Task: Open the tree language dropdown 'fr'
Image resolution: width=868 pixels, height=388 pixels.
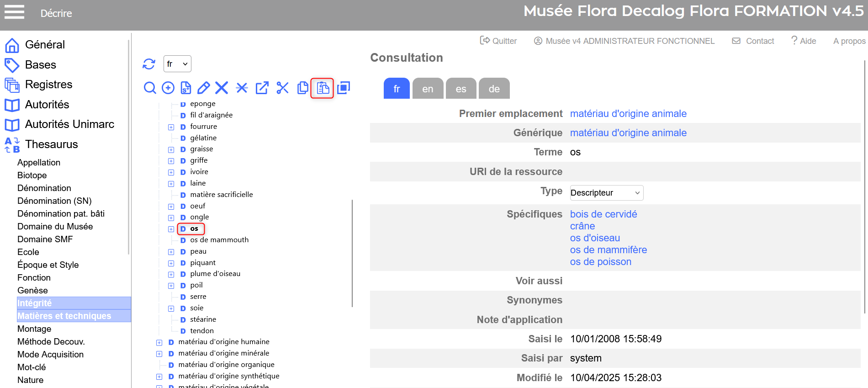Action: (x=177, y=64)
